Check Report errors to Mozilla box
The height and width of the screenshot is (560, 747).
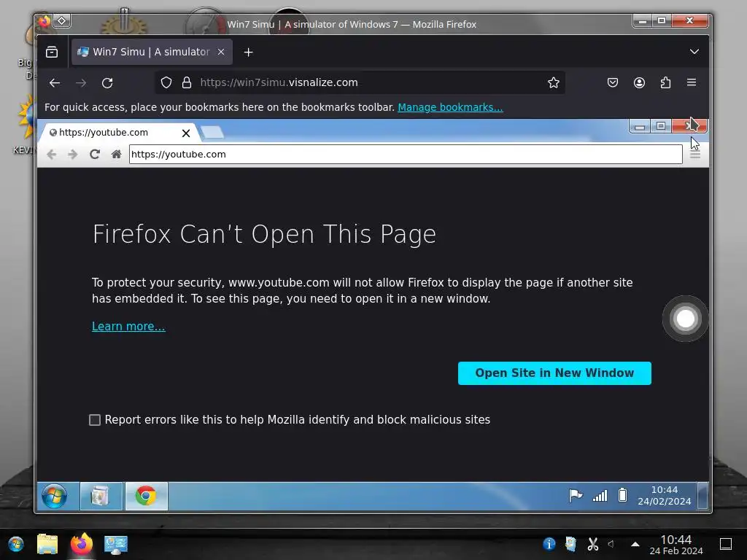click(x=95, y=420)
